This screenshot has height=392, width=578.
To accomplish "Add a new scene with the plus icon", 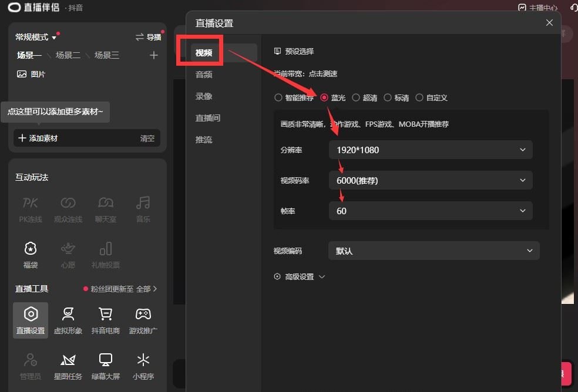I will [x=154, y=55].
